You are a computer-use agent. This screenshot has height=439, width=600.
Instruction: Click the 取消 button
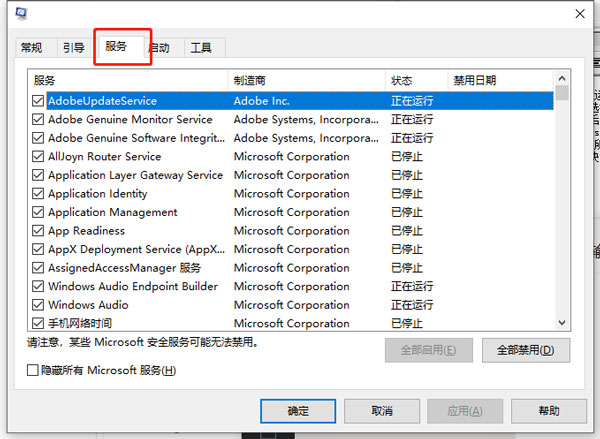pyautogui.click(x=382, y=411)
